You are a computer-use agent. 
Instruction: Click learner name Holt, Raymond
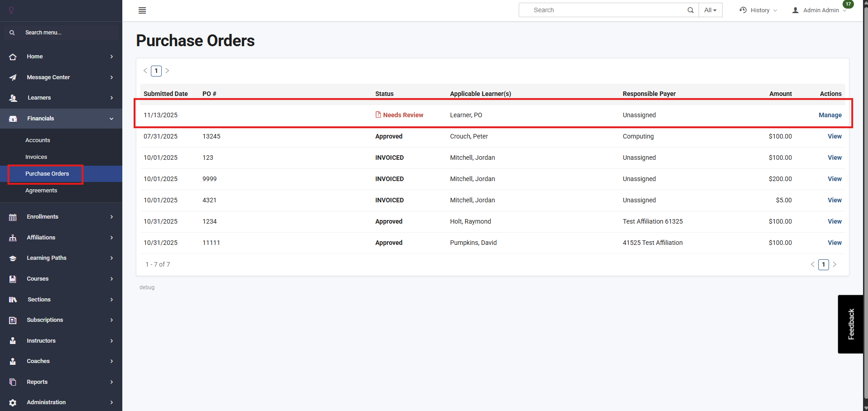470,221
